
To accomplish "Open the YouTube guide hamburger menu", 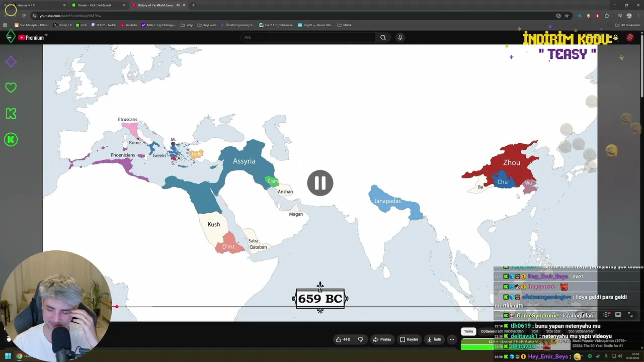I will (x=9, y=37).
